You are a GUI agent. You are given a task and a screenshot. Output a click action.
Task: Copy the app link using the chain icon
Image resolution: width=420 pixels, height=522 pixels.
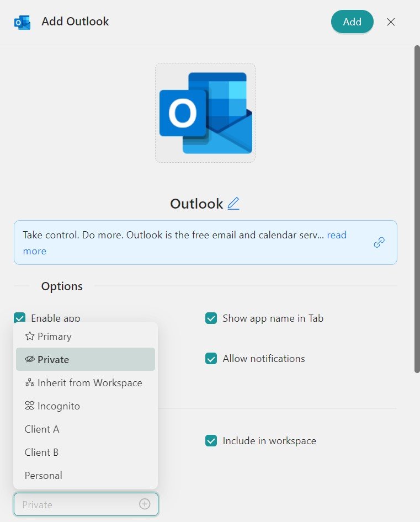[379, 242]
